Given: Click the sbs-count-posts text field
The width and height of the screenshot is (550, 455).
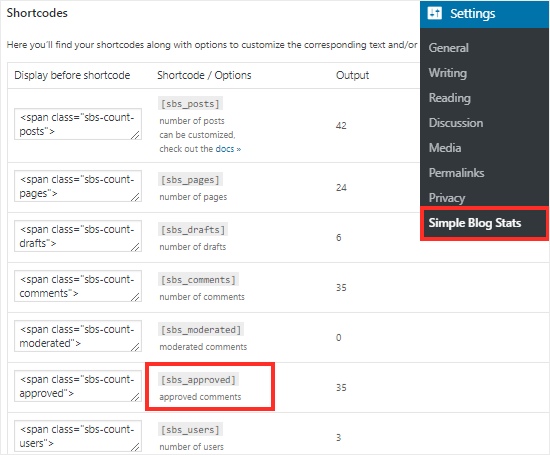Looking at the screenshot, I should (78, 124).
